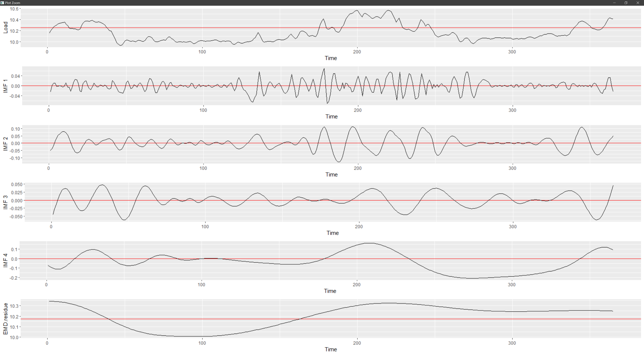
Task: Click x-axis tick 100 under IMF 1 plot
Action: tap(203, 110)
